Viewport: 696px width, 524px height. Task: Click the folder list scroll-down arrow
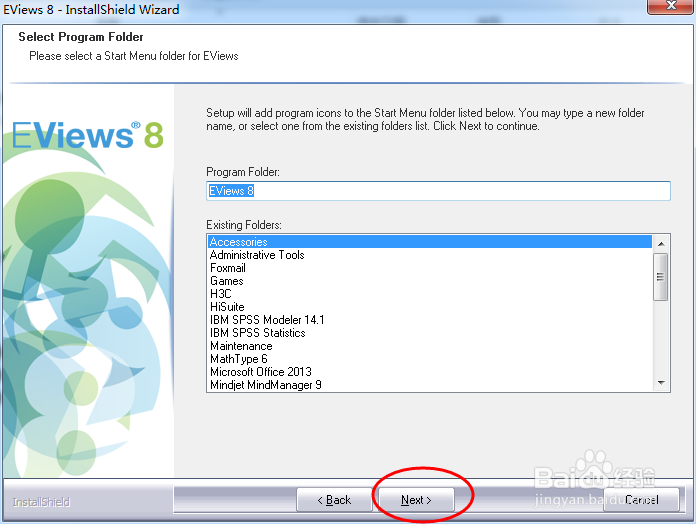pos(661,382)
